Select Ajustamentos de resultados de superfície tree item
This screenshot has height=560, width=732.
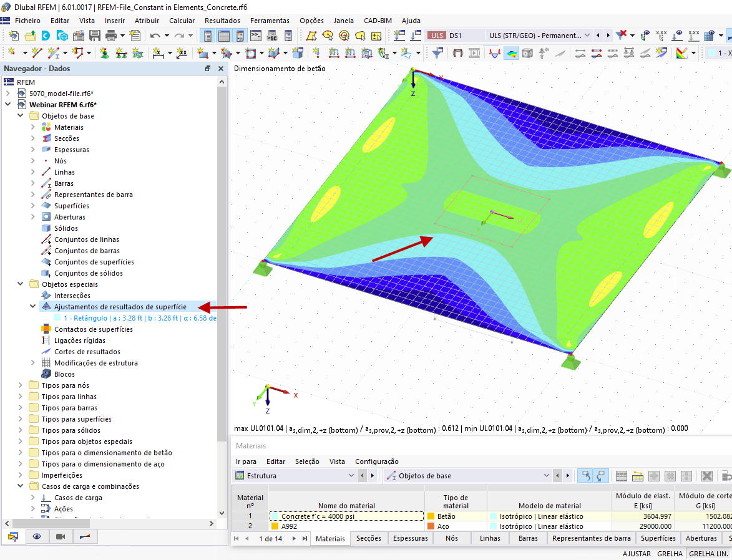[120, 307]
